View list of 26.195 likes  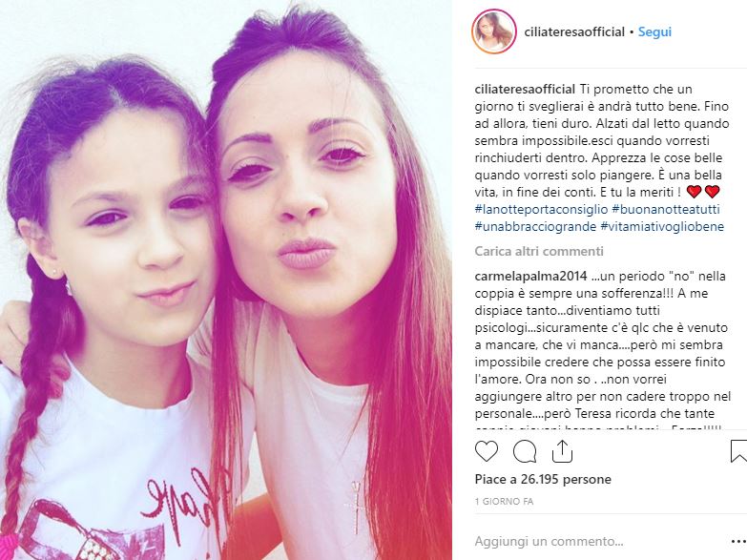(543, 479)
